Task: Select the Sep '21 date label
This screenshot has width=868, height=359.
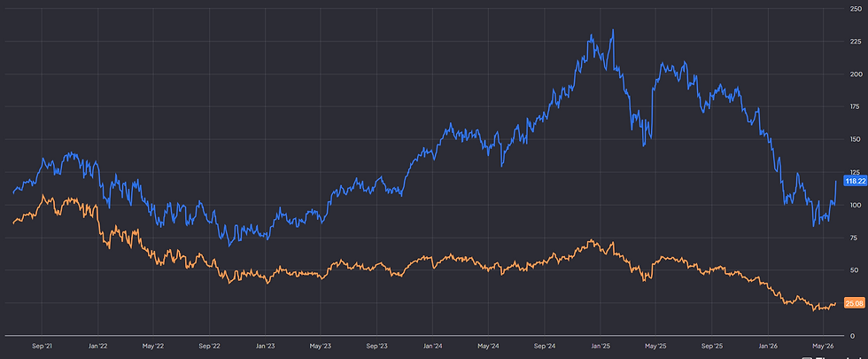Action: click(43, 347)
